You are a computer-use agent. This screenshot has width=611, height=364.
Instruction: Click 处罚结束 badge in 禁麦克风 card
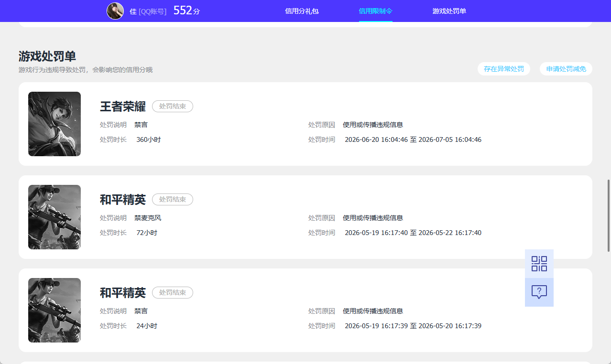173,199
